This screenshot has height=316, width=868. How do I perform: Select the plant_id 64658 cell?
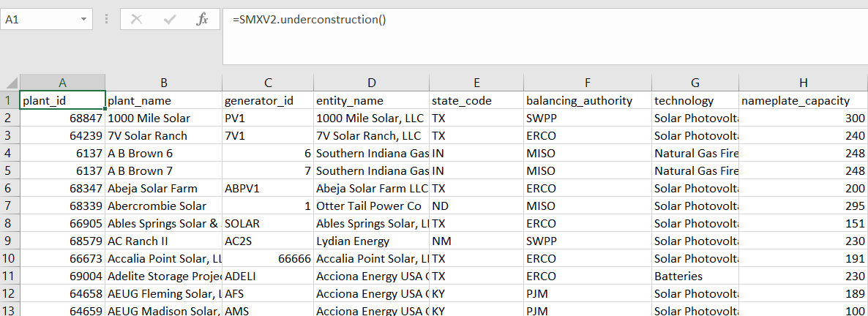tap(62, 293)
